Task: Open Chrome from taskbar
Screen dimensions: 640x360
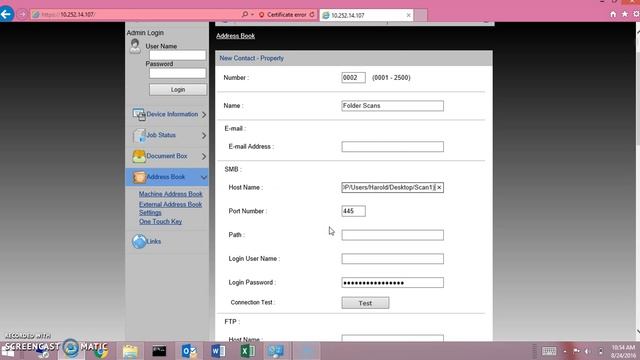Action: click(x=100, y=351)
